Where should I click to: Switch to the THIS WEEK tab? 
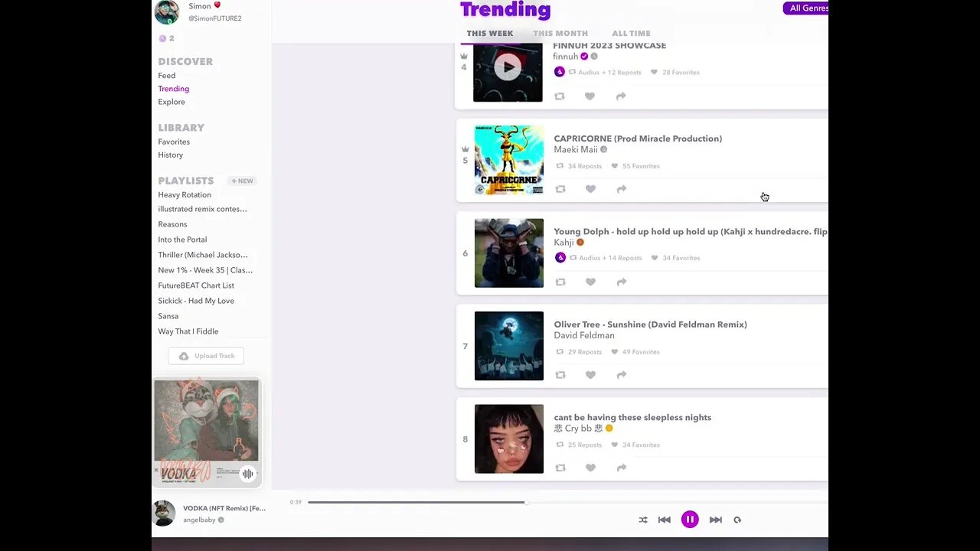pyautogui.click(x=490, y=34)
